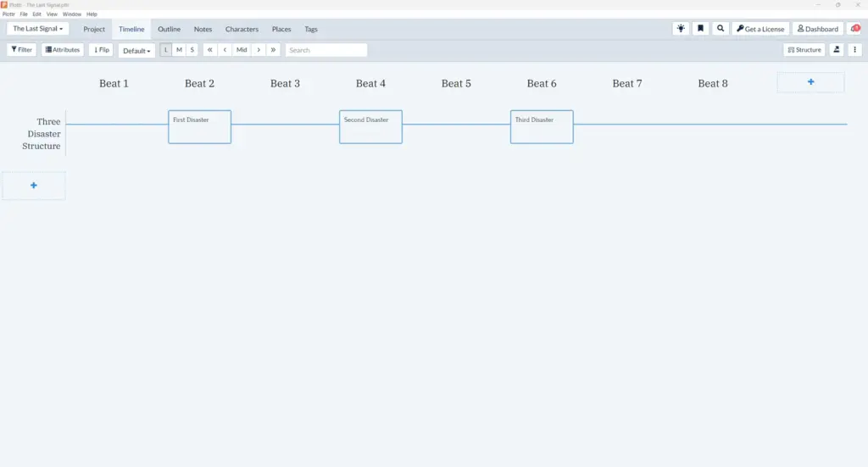Select Large card size L
Screen dimensions: 868x467
[165, 50]
